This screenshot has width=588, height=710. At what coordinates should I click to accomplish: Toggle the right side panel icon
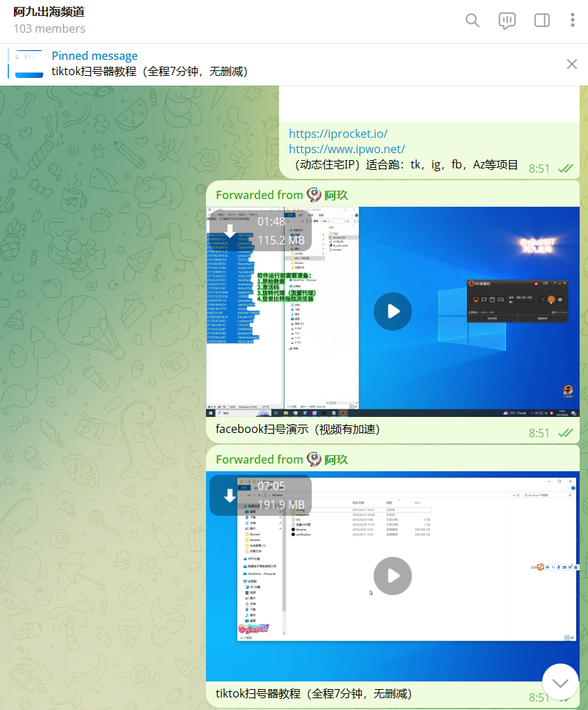tap(542, 20)
